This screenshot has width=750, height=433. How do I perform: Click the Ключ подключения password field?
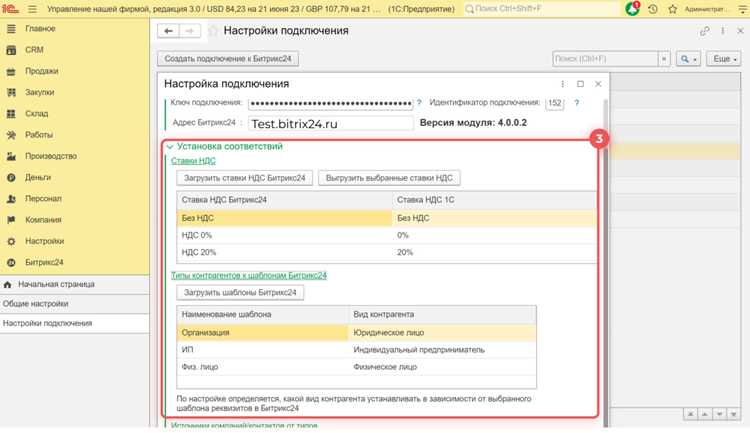pos(330,103)
